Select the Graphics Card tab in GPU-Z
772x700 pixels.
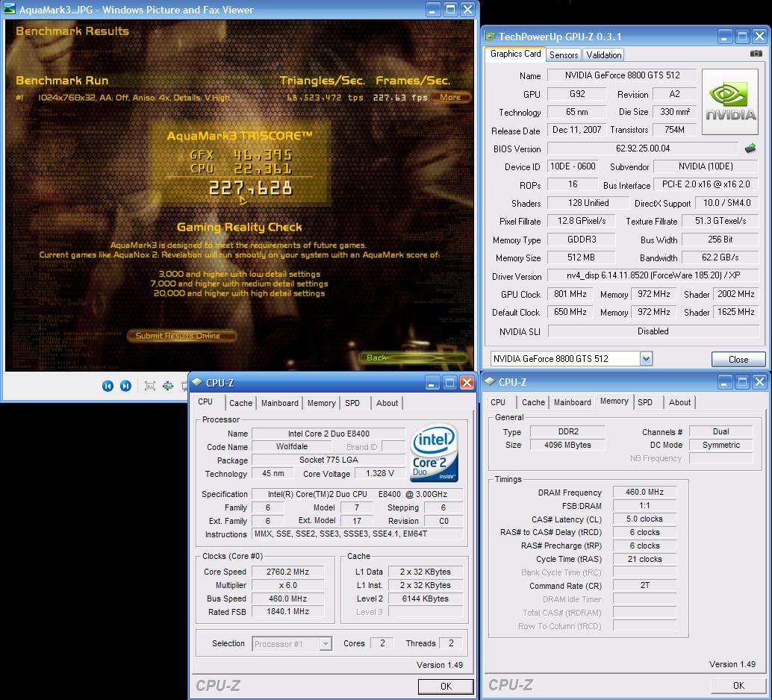pyautogui.click(x=515, y=54)
